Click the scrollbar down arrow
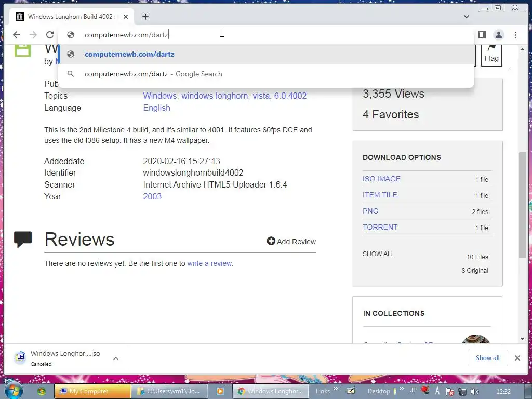 [522, 339]
